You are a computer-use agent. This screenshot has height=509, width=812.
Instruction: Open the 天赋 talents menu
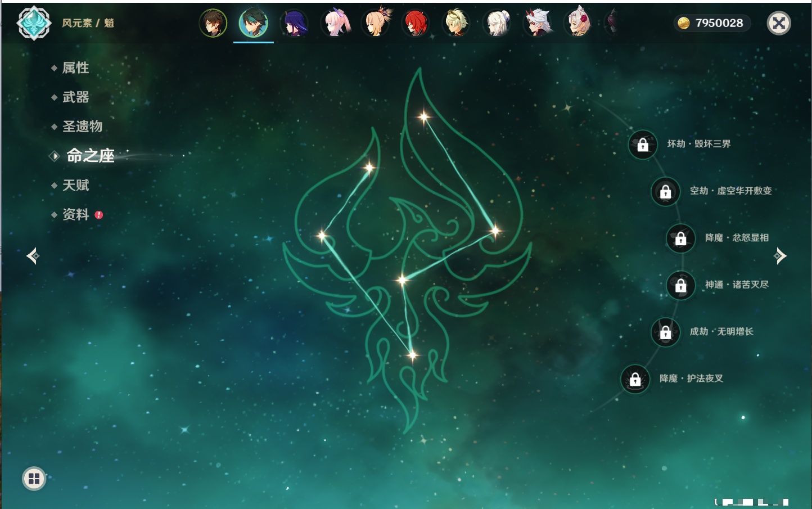click(x=75, y=185)
